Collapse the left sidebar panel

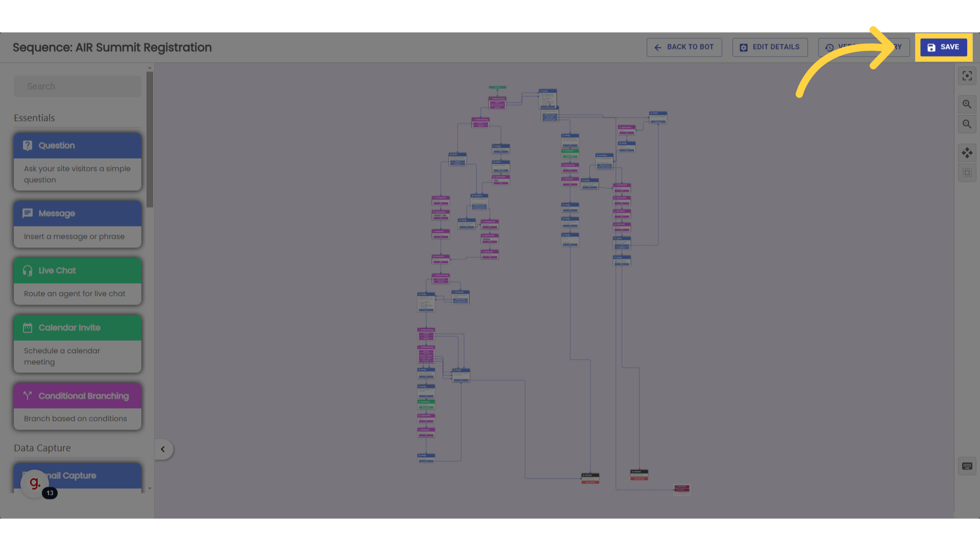pos(162,449)
